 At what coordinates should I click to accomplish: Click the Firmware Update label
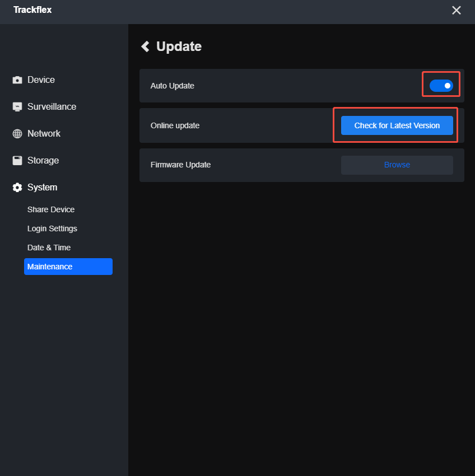[x=180, y=165]
